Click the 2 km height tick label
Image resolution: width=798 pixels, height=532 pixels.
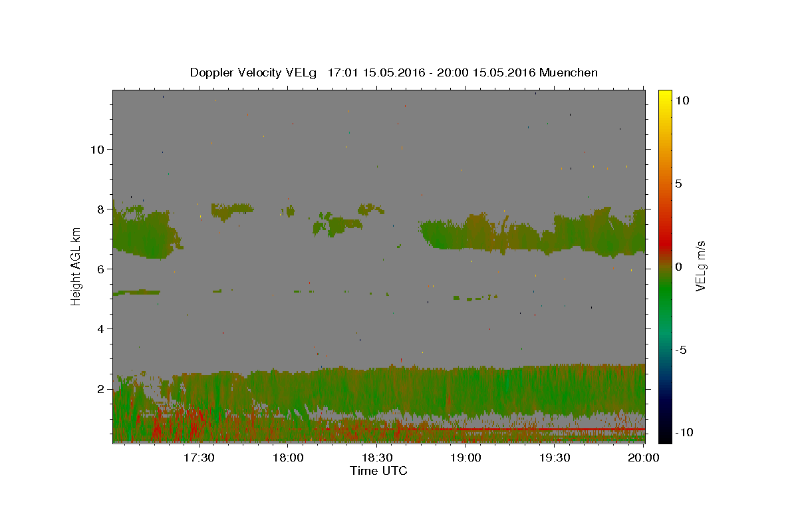point(99,389)
